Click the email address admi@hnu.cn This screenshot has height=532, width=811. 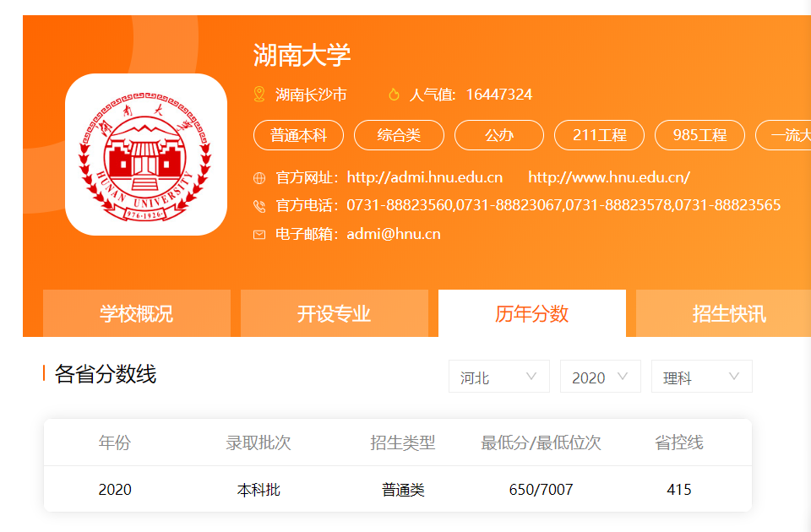(x=394, y=234)
